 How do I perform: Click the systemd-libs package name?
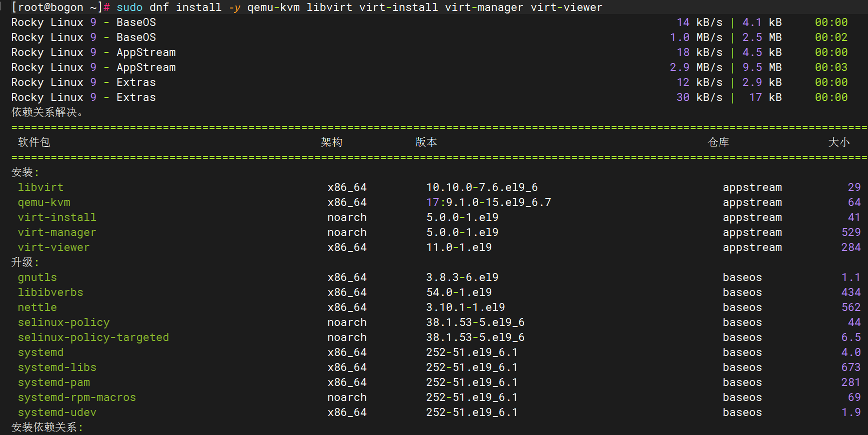[x=57, y=367]
